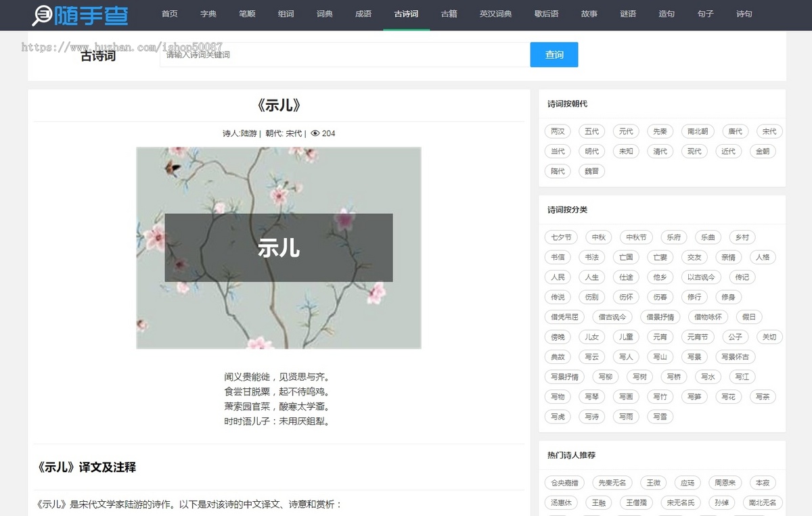Viewport: 812px width, 516px height.
Task: Go to 英汉词典 section
Action: click(496, 14)
